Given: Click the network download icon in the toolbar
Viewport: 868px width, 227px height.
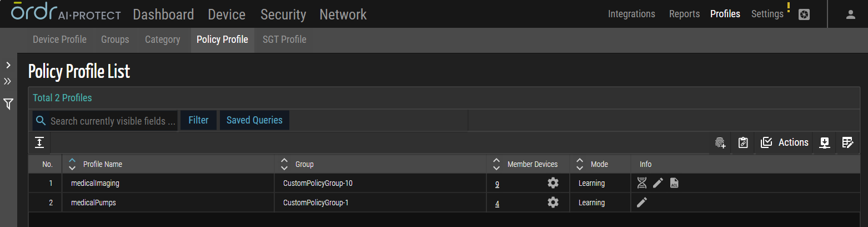Looking at the screenshot, I should click(x=825, y=143).
